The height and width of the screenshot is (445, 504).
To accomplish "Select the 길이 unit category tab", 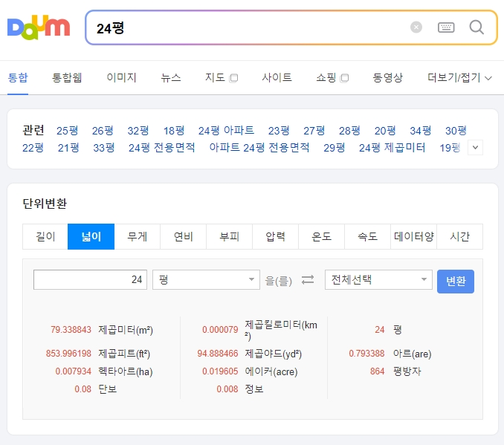I will point(45,237).
